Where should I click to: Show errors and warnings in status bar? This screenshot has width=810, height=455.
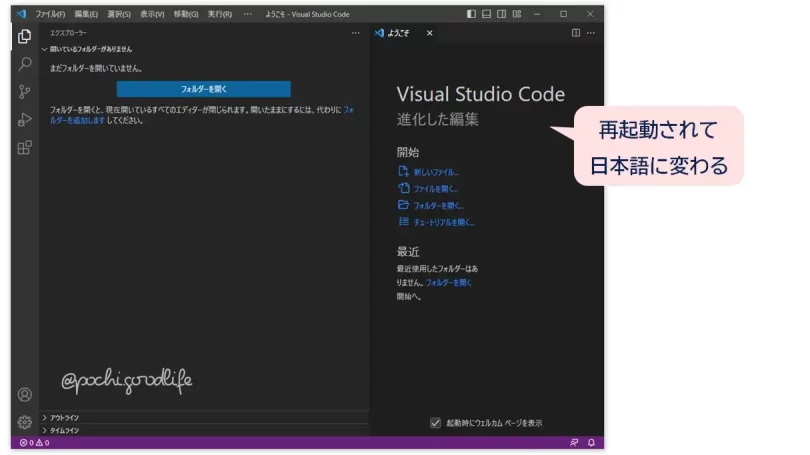coord(35,443)
